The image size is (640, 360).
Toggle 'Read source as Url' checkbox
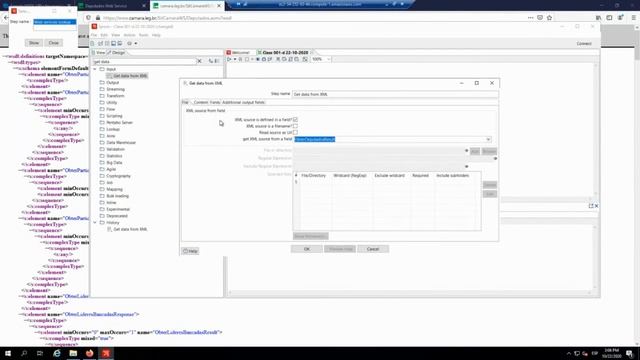click(295, 133)
